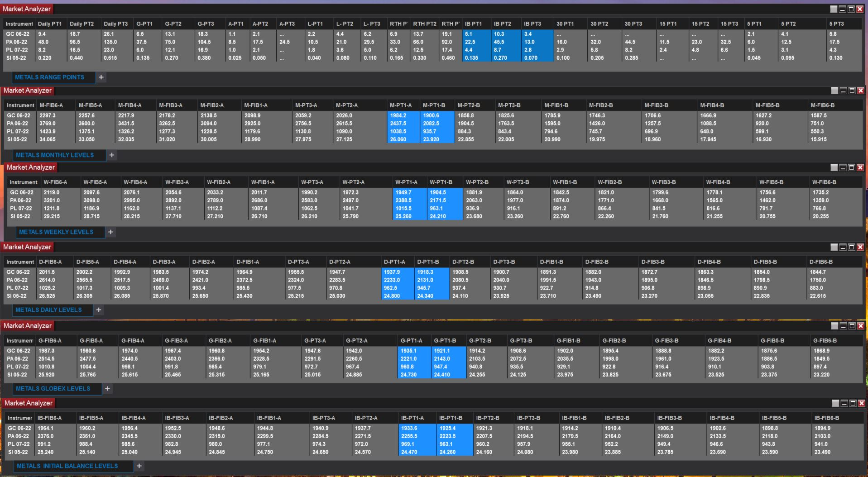Click the gray square button in the Range Points window title bar
The image size is (868, 477).
pyautogui.click(x=834, y=9)
